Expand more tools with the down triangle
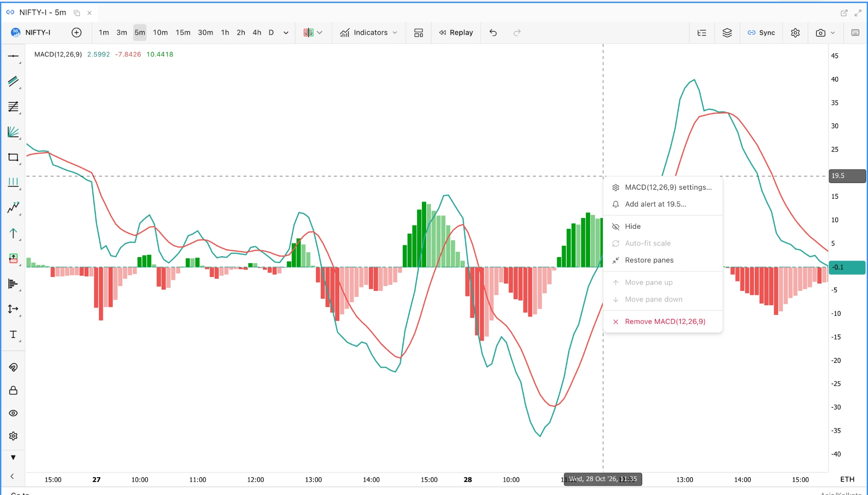 [x=13, y=457]
